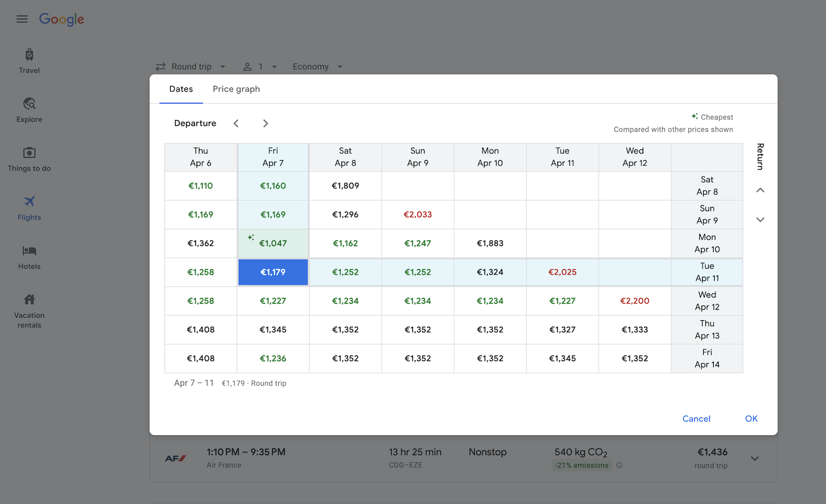
Task: Show earlier departure dates
Action: (236, 123)
